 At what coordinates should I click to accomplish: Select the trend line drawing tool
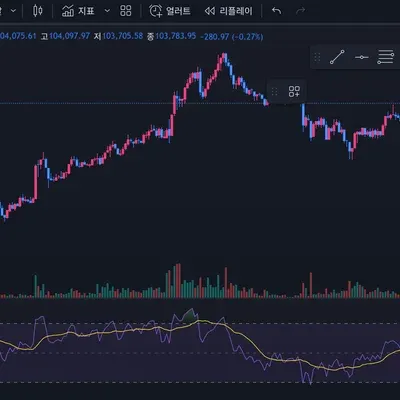[337, 57]
